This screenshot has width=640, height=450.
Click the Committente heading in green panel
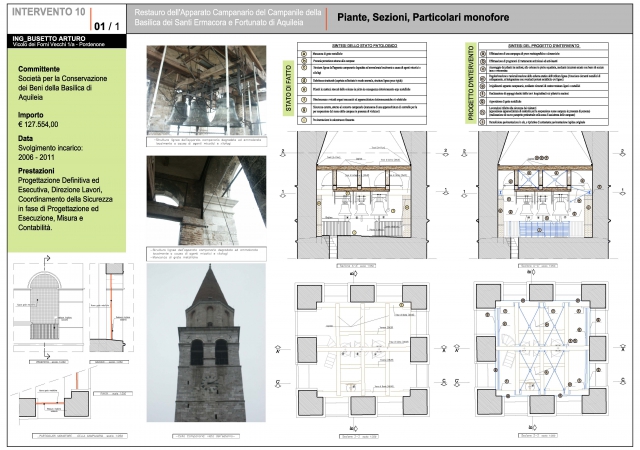[x=48, y=69]
